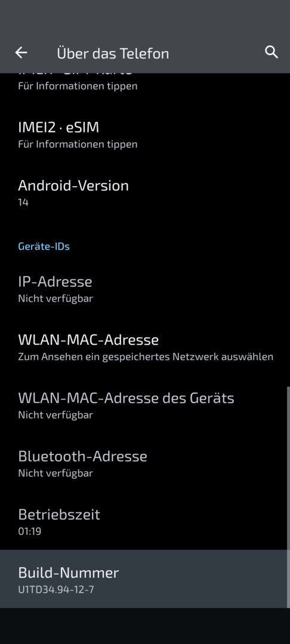
Task: Select the IP-Adresse entry
Action: [145, 289]
